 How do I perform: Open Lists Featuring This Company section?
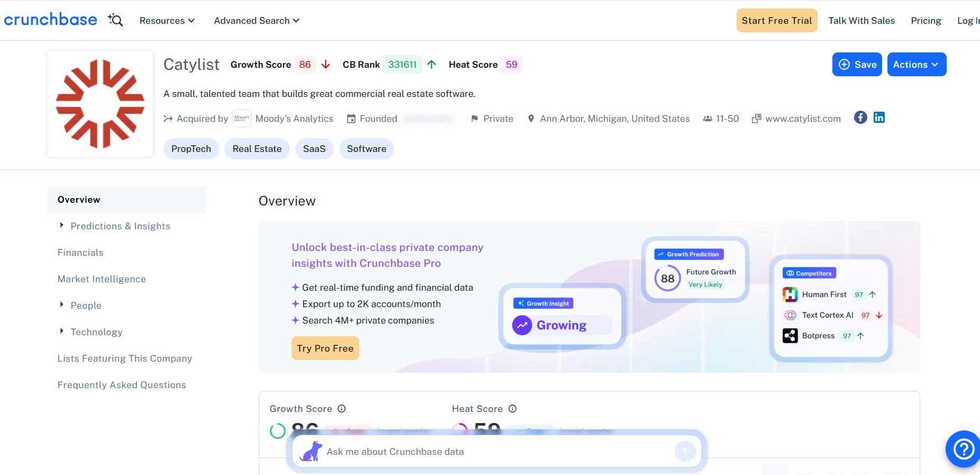[x=125, y=359]
